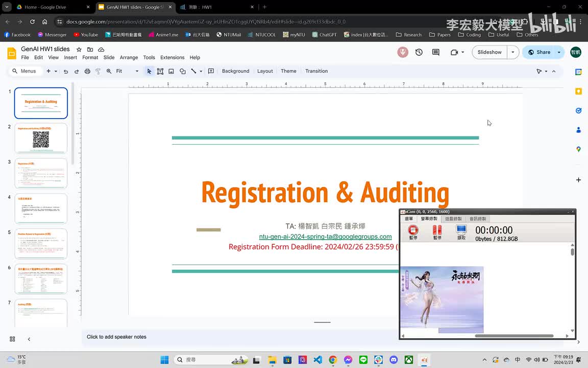Click the Theme button
The height and width of the screenshot is (368, 588).
coord(288,71)
